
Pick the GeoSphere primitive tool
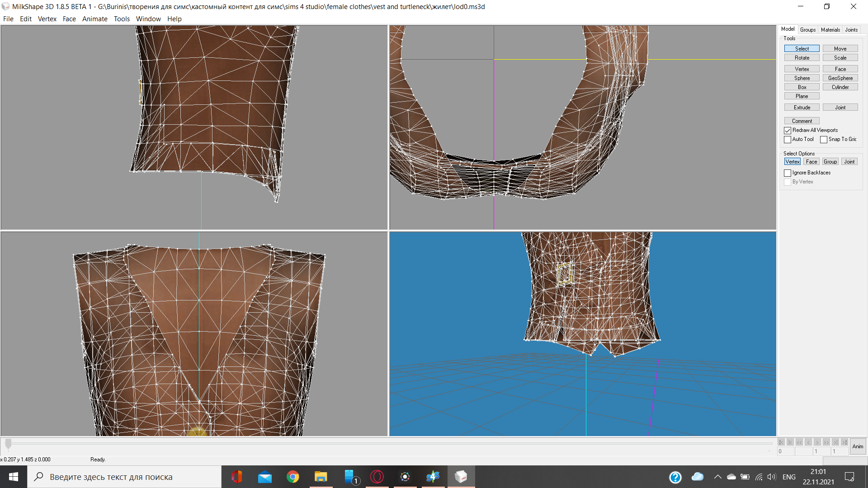click(x=840, y=78)
